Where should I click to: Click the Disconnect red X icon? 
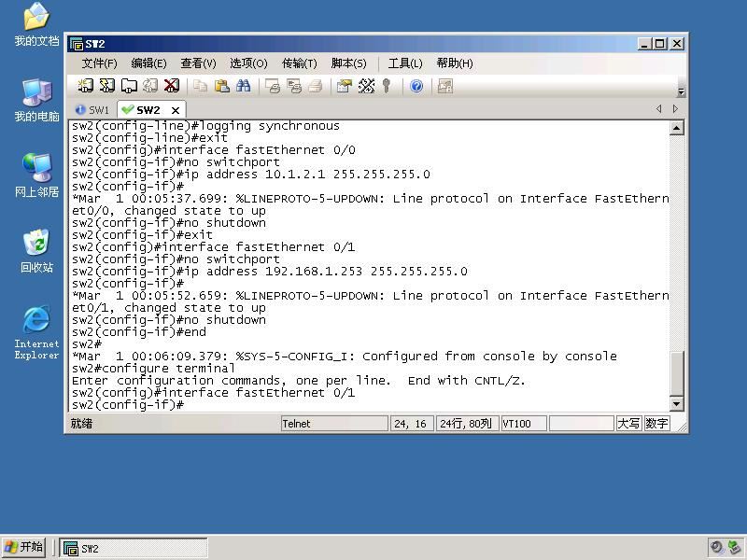point(172,86)
